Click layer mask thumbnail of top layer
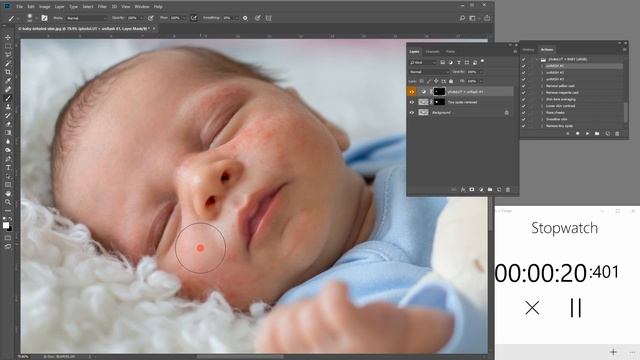 coord(439,92)
